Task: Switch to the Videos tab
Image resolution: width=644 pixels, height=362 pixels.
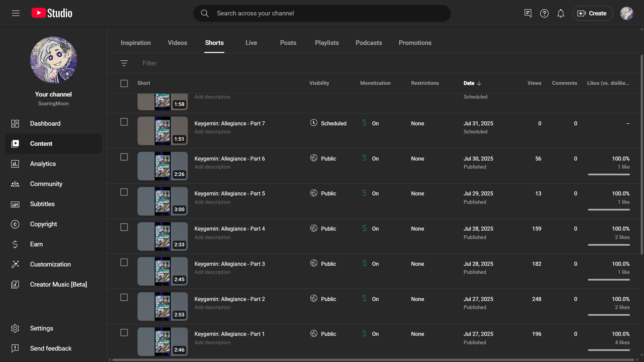Action: pos(177,43)
